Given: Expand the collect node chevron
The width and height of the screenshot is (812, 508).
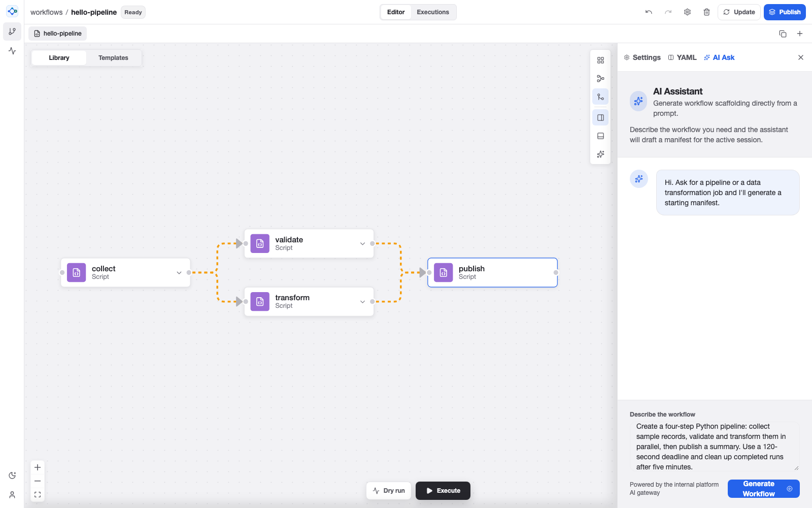Looking at the screenshot, I should coord(179,273).
